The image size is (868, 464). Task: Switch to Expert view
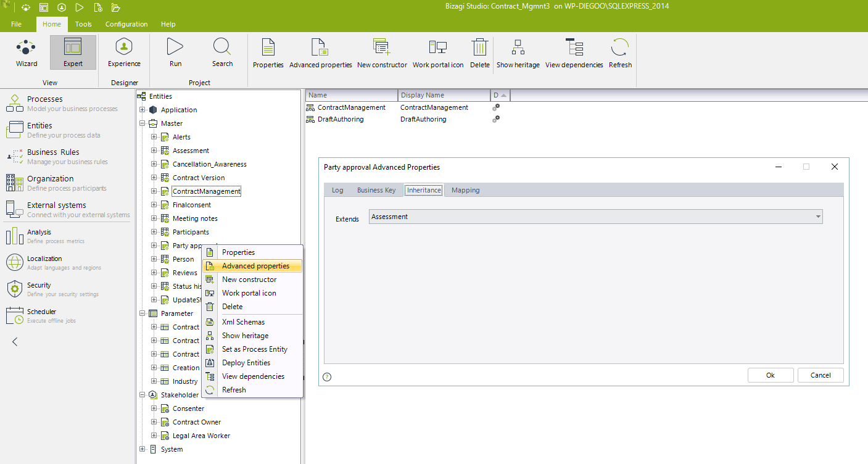[73, 52]
